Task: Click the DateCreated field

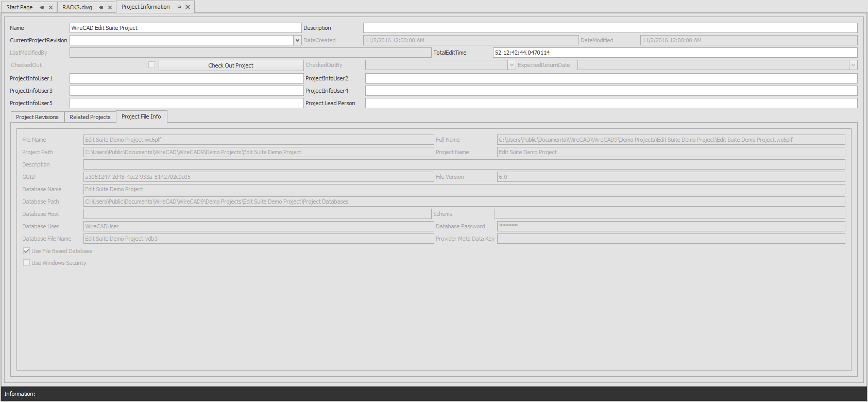Action: point(471,40)
